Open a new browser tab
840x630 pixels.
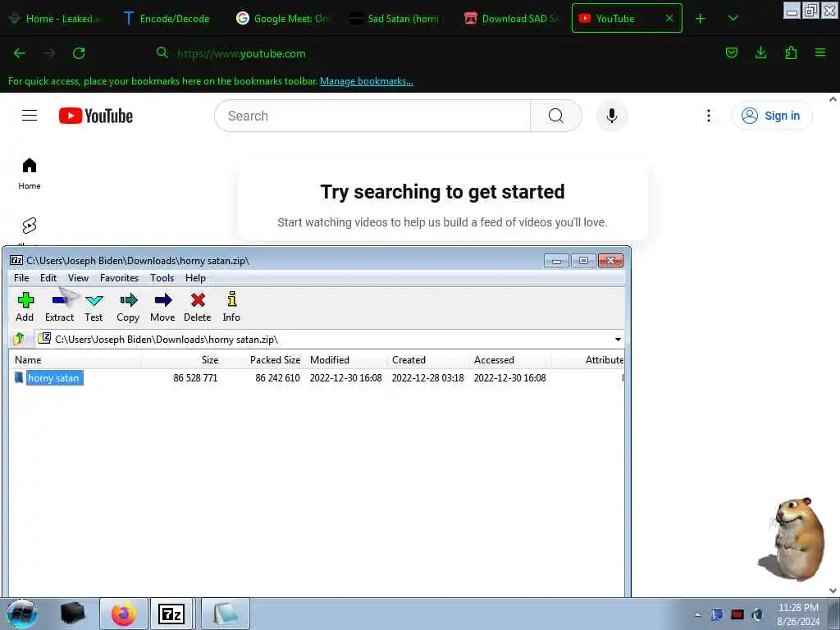701,19
